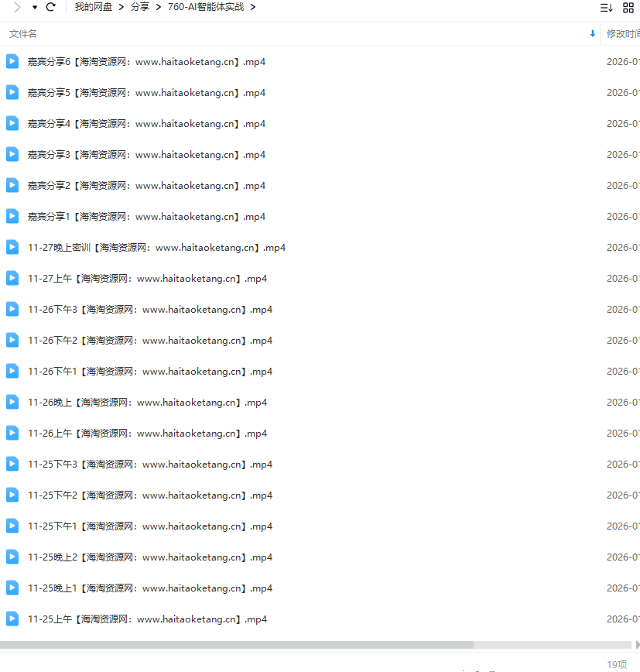The width and height of the screenshot is (640, 672).
Task: Click the refresh icon in navigation bar
Action: [x=51, y=7]
